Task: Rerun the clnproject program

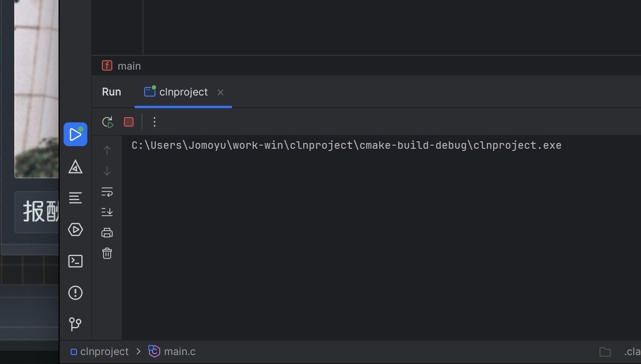Action: (x=108, y=122)
